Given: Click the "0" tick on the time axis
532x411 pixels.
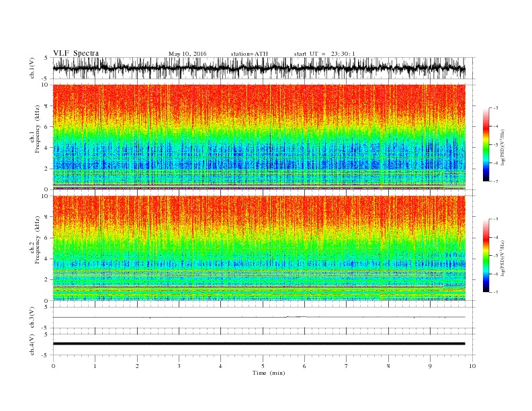Looking at the screenshot, I should [x=53, y=366].
